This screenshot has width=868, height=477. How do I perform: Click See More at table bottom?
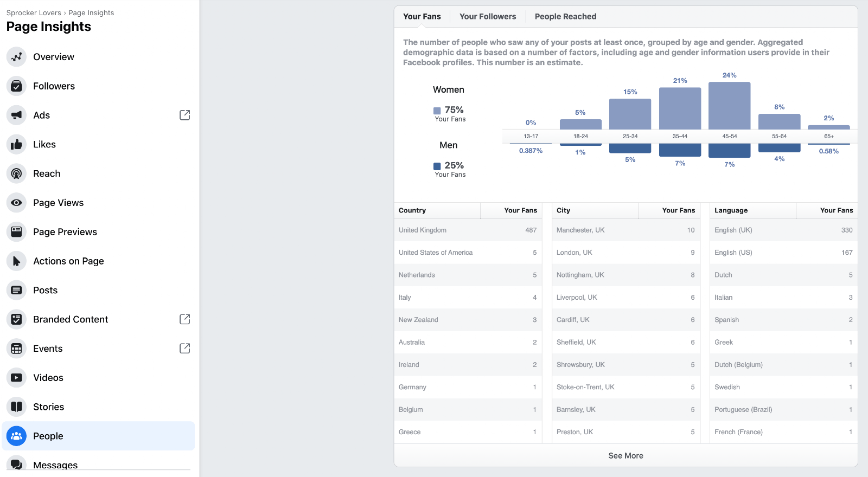pos(626,456)
